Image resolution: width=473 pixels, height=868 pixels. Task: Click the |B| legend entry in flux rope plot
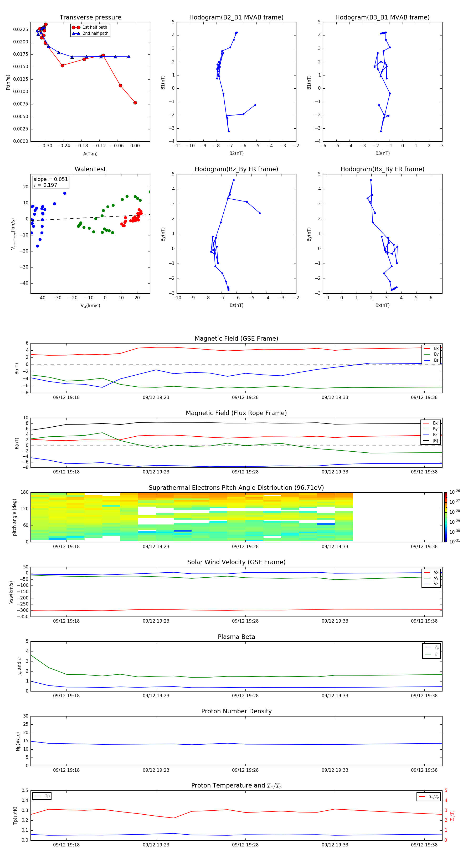pos(431,441)
